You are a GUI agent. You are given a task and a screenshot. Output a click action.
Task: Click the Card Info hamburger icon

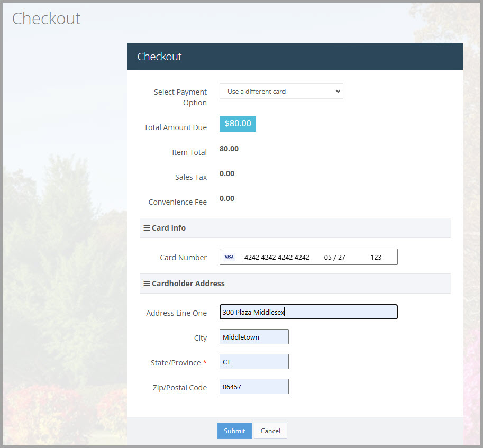(147, 228)
